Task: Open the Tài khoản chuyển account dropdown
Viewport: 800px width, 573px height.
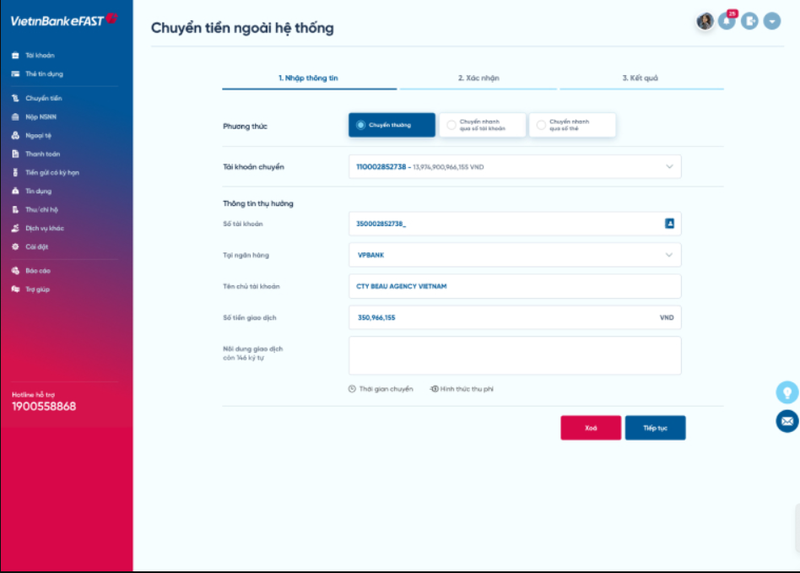Action: pos(515,167)
